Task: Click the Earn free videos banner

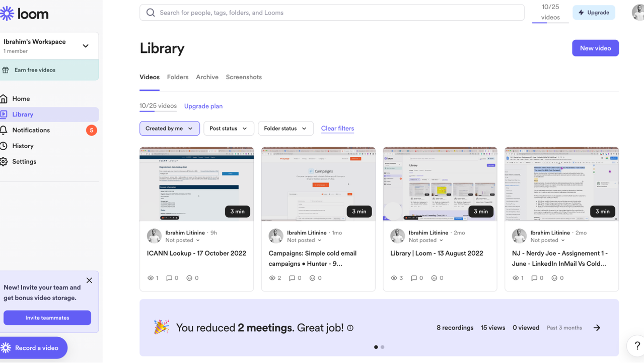Action: tap(49, 70)
